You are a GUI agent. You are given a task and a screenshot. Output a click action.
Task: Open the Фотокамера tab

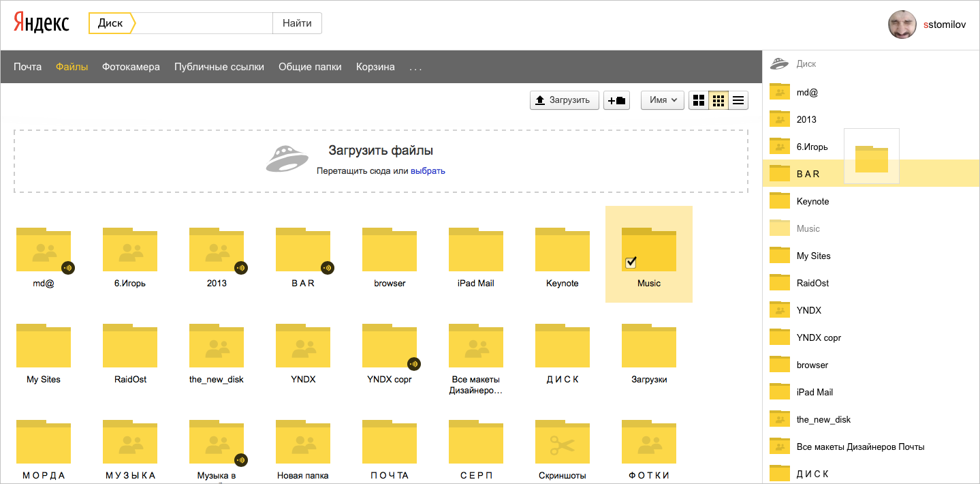coord(131,67)
